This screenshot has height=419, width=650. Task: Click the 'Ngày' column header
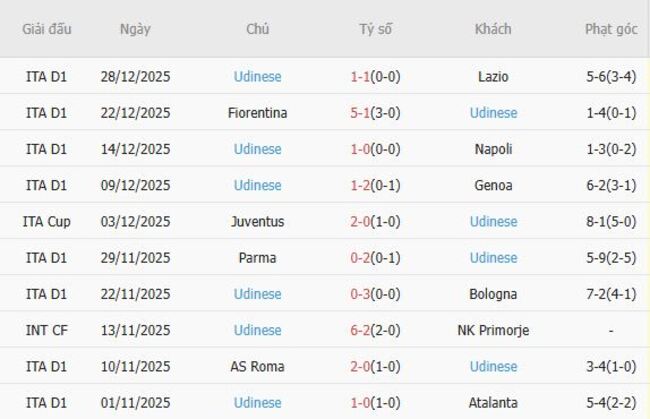pos(135,29)
